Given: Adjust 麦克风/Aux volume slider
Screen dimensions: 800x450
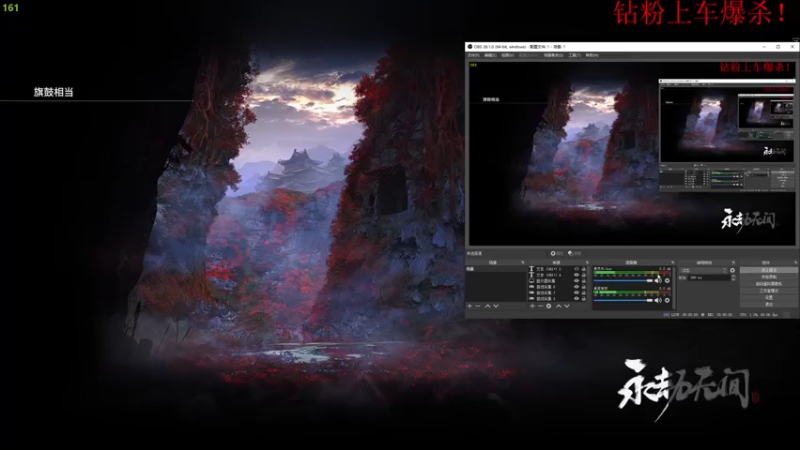Looking at the screenshot, I should (x=623, y=281).
